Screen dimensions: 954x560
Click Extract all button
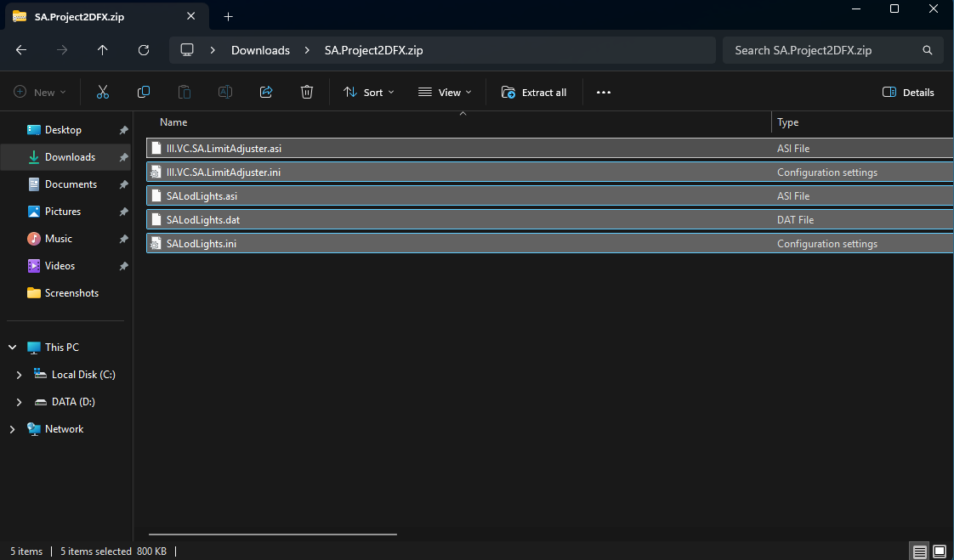click(534, 93)
